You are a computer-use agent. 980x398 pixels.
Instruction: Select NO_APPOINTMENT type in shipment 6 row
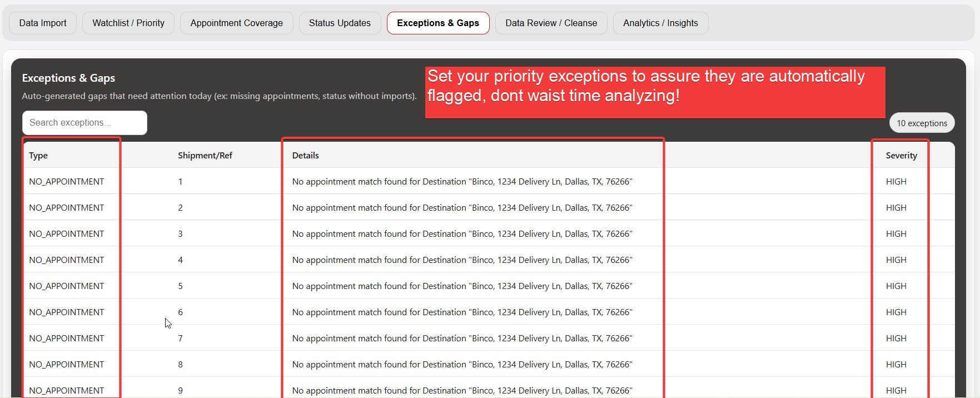click(x=67, y=312)
